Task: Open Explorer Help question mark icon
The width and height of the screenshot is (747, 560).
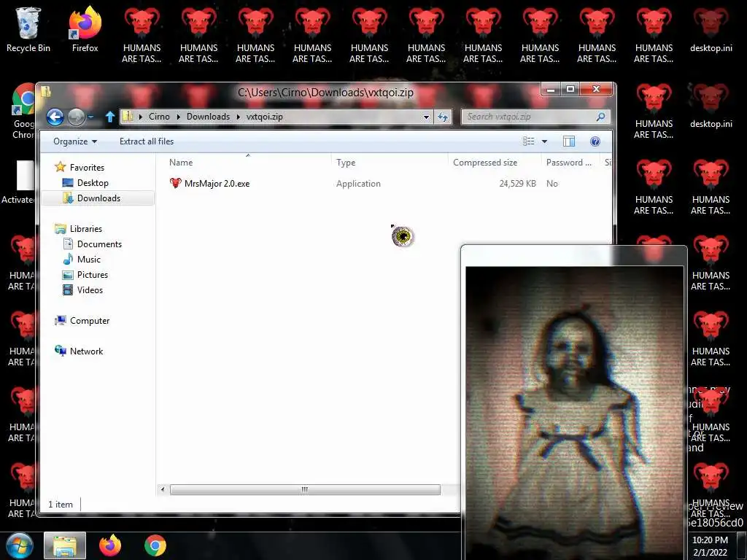Action: coord(595,141)
